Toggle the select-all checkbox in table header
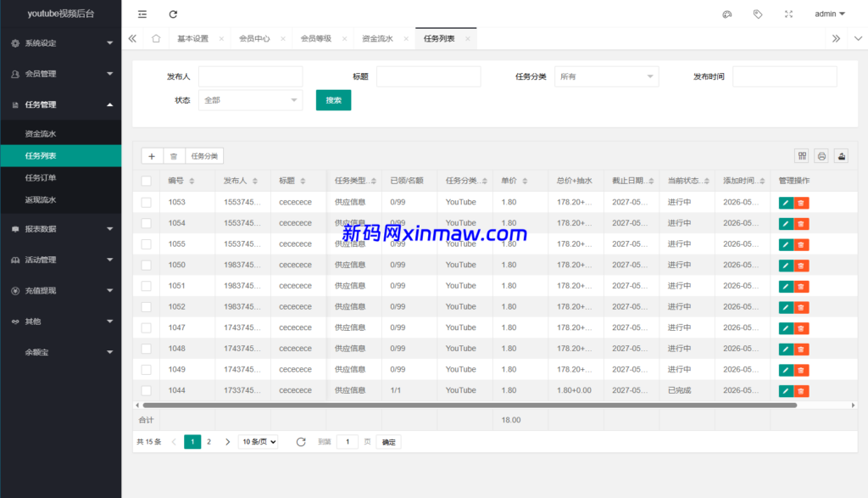Screen dimensions: 868x498 point(146,182)
